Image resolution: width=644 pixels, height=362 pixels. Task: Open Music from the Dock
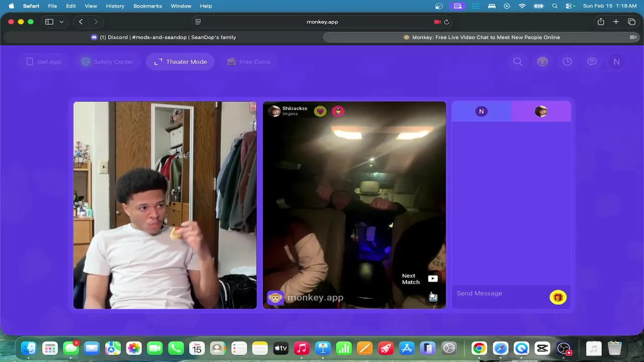pyautogui.click(x=301, y=348)
